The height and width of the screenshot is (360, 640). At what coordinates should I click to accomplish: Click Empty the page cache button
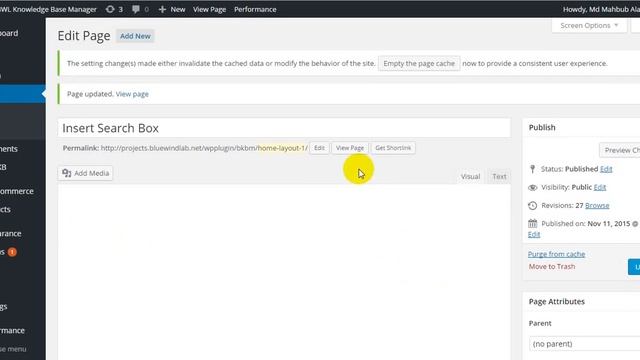[419, 63]
